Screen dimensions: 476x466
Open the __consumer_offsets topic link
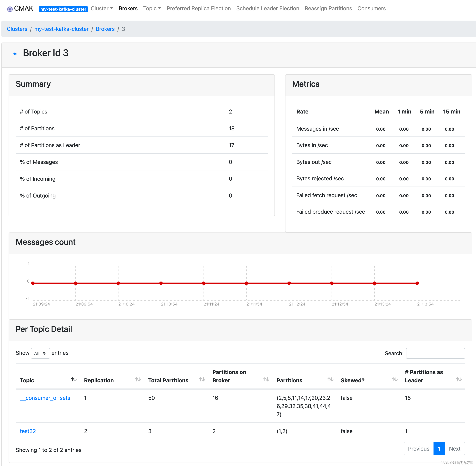pos(45,398)
